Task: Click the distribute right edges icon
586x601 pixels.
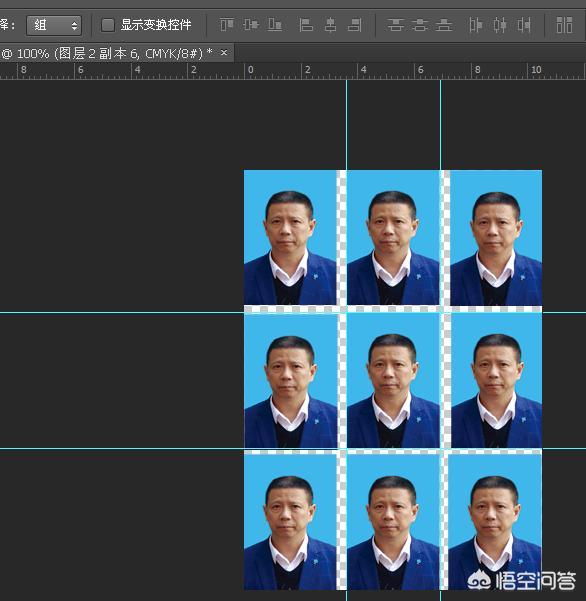Action: (x=524, y=25)
